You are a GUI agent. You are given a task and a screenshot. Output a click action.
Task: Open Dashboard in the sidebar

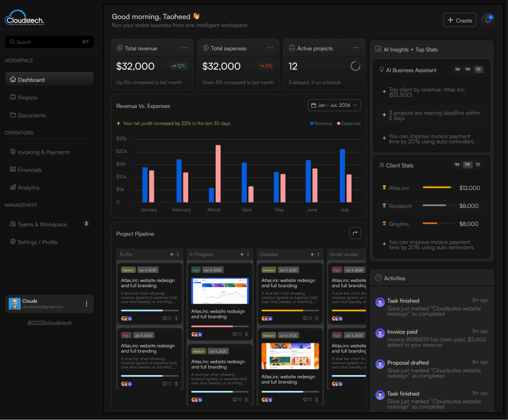[50, 79]
